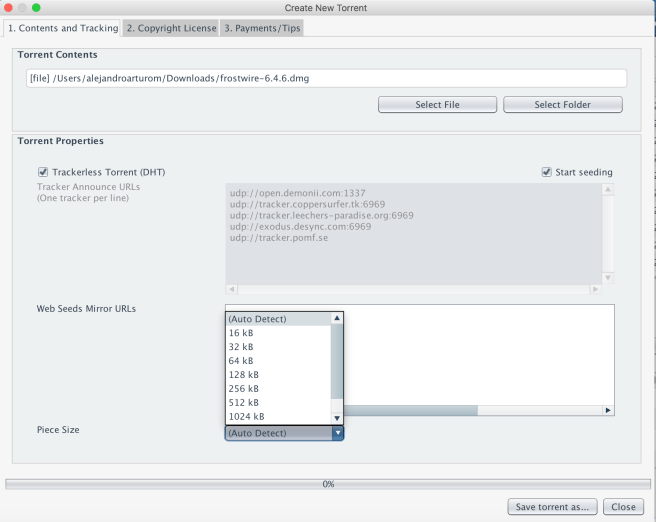656x522 pixels.
Task: Choose 16 kB piece size option
Action: pos(241,333)
